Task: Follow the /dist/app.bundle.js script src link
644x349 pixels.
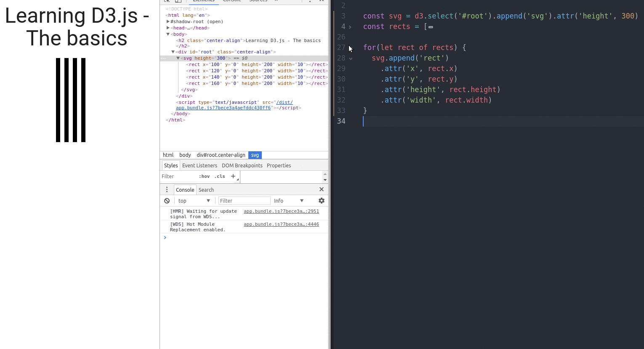Action: tap(234, 105)
